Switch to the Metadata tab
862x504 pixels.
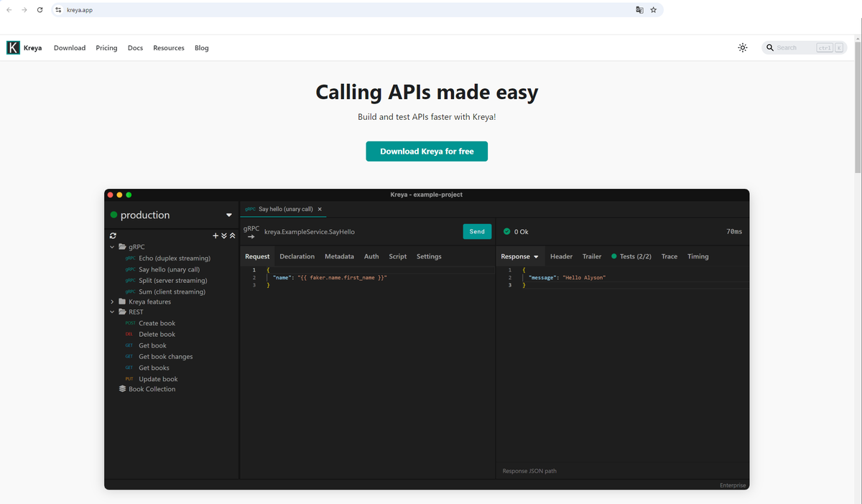point(339,256)
